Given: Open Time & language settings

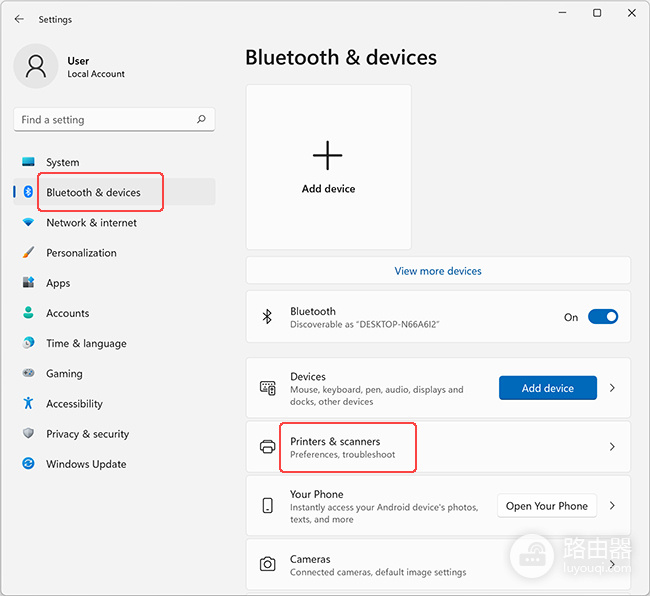Looking at the screenshot, I should pyautogui.click(x=114, y=344).
